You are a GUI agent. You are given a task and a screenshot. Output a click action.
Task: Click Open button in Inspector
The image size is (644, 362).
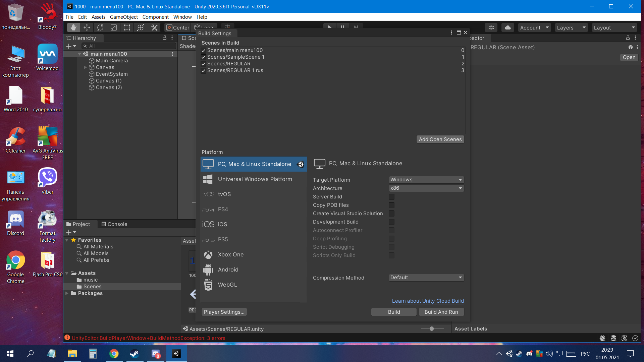coord(629,57)
